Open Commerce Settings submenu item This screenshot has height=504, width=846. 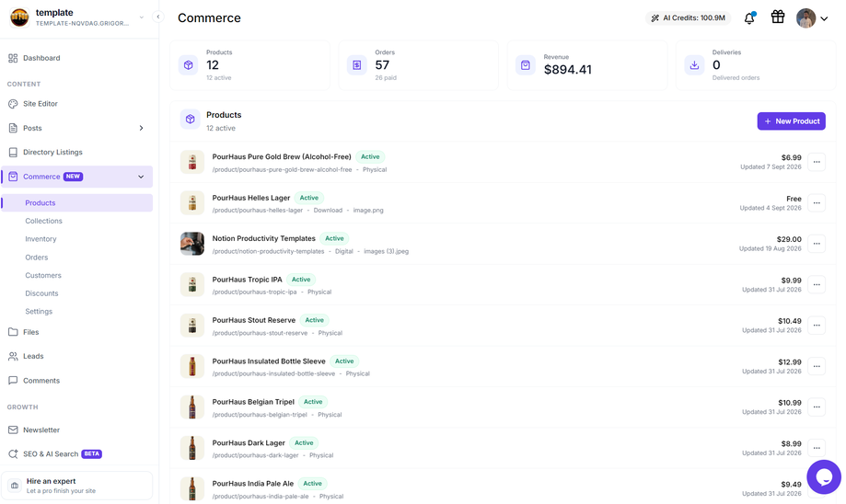coord(39,312)
